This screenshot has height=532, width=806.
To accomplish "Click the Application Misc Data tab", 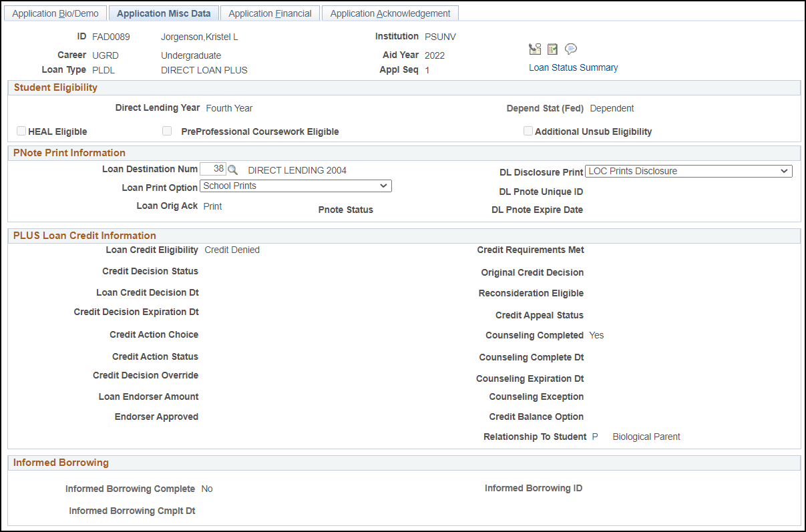I will click(x=164, y=13).
